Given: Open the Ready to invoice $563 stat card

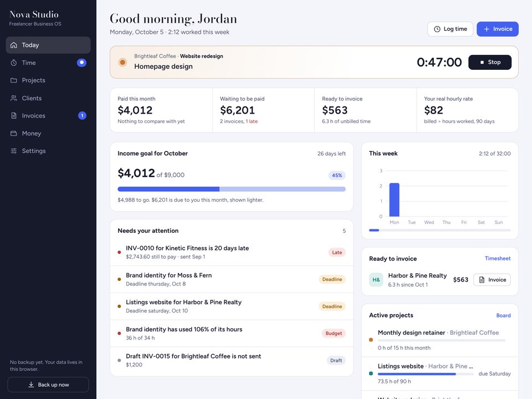Looking at the screenshot, I should [365, 110].
